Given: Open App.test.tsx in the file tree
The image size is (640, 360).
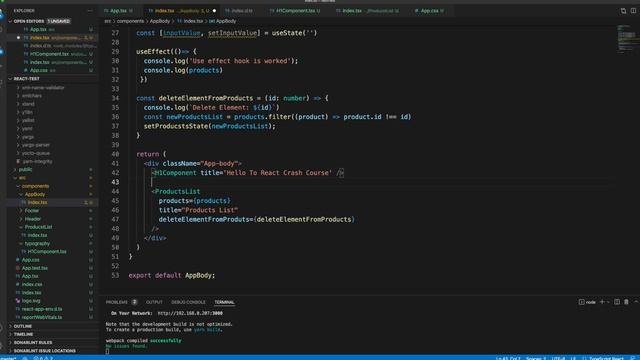Looking at the screenshot, I should (x=35, y=268).
